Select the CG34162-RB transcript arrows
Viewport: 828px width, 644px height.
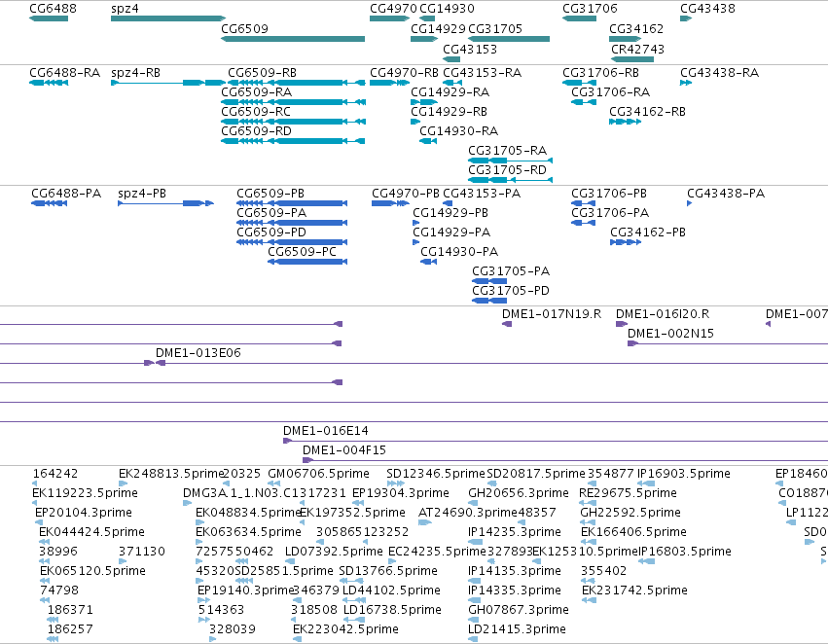click(626, 122)
